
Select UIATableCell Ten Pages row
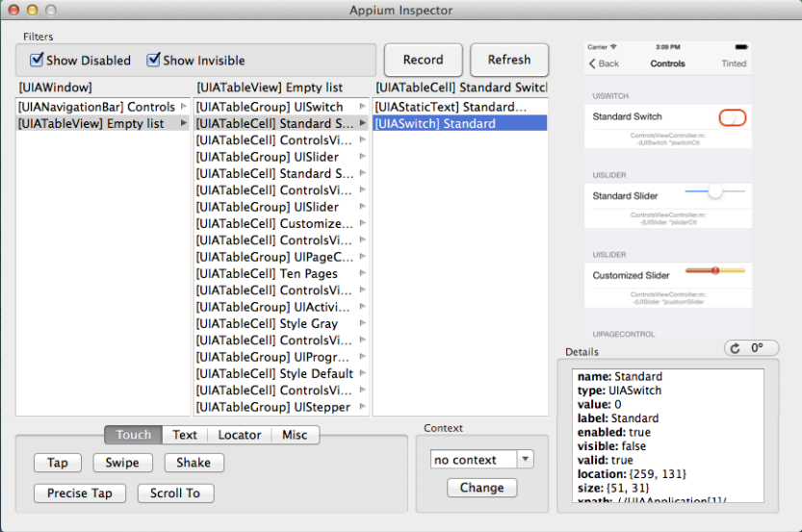pyautogui.click(x=281, y=274)
